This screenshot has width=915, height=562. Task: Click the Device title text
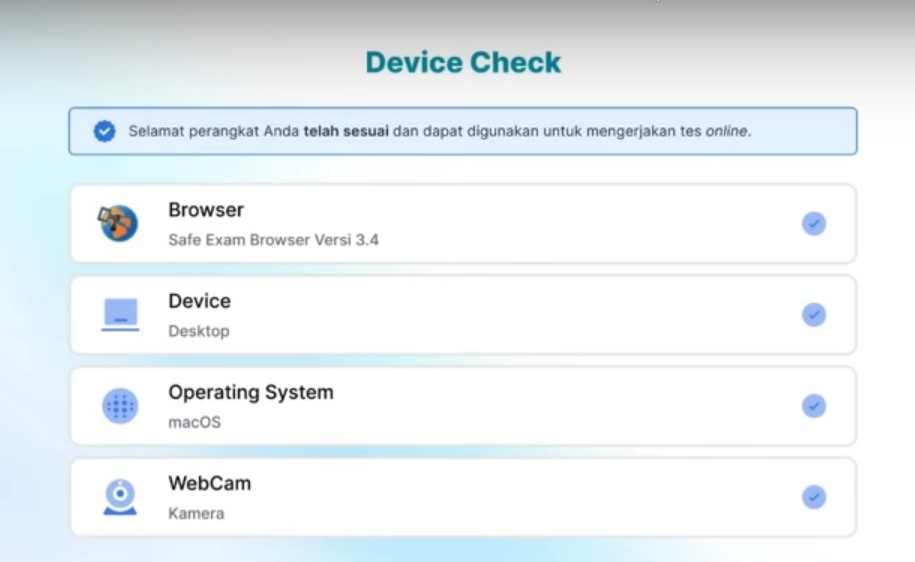pyautogui.click(x=200, y=301)
